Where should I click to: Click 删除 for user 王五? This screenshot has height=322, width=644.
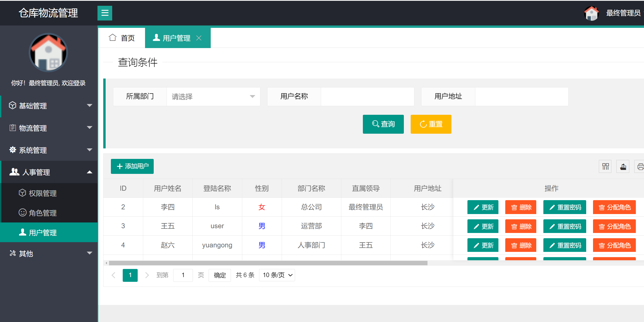click(x=521, y=226)
